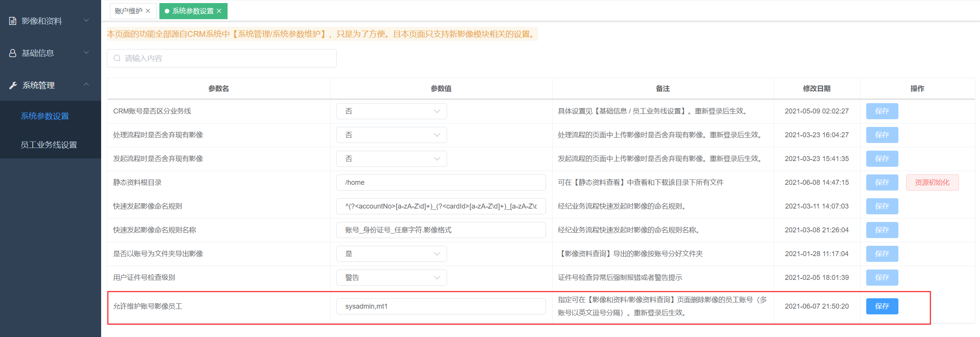Click the document icon beside 影像和资料

tap(13, 21)
